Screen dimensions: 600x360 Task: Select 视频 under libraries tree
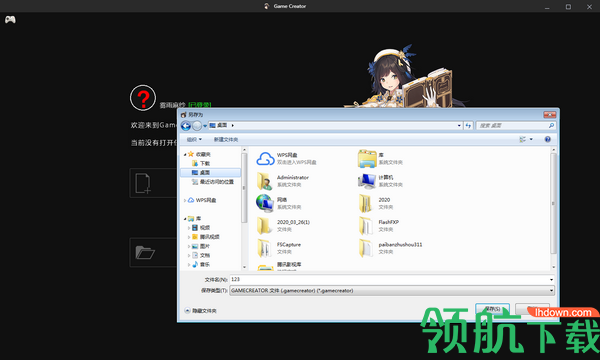point(201,228)
